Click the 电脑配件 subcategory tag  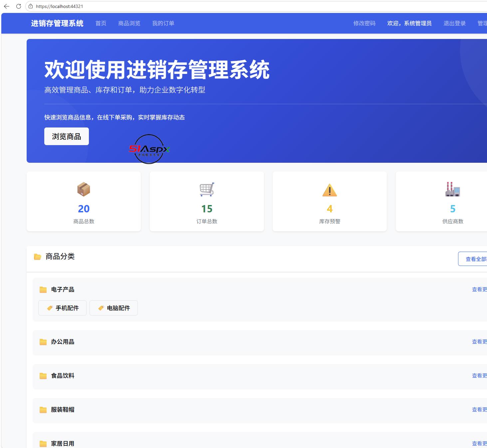[x=114, y=308]
